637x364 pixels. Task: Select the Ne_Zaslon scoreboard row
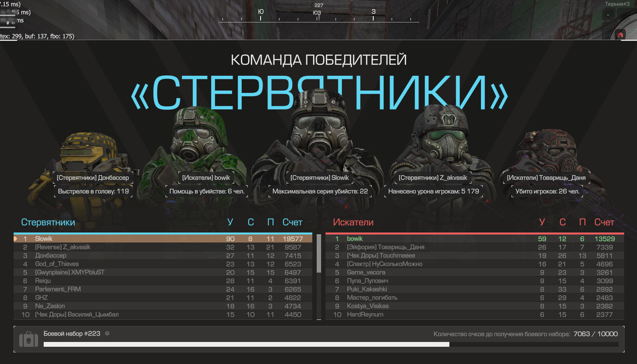163,306
